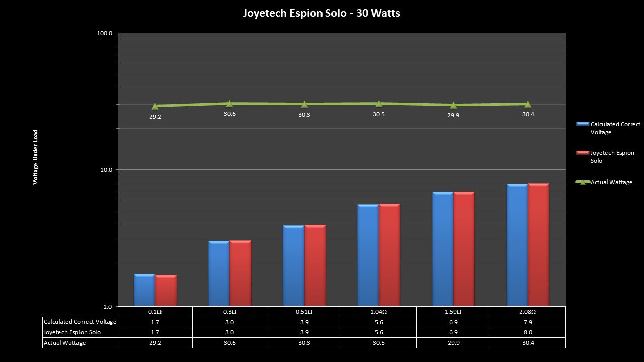This screenshot has height=362, width=644.
Task: Select the red bar for 0.51Ω
Action: (x=315, y=265)
